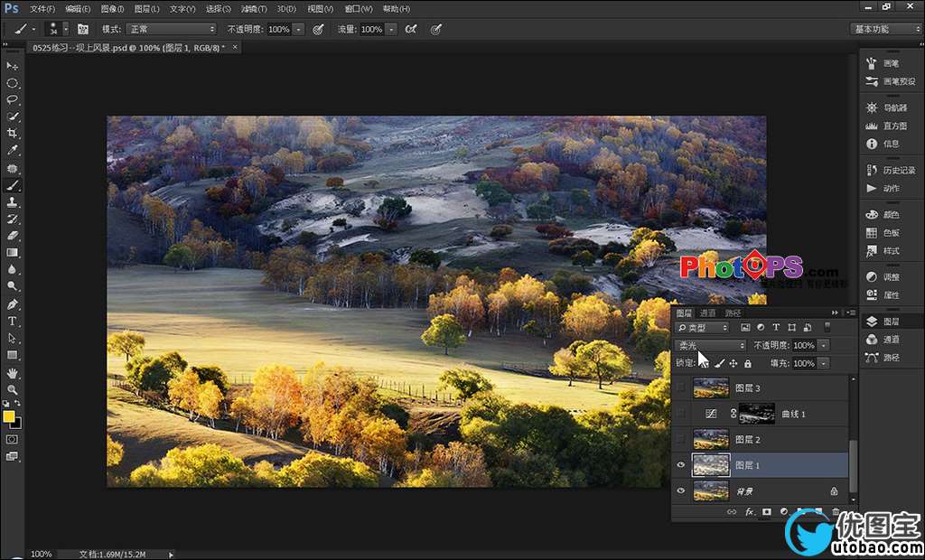This screenshot has height=560, width=925.
Task: Select the Zoom tool
Action: [x=12, y=390]
